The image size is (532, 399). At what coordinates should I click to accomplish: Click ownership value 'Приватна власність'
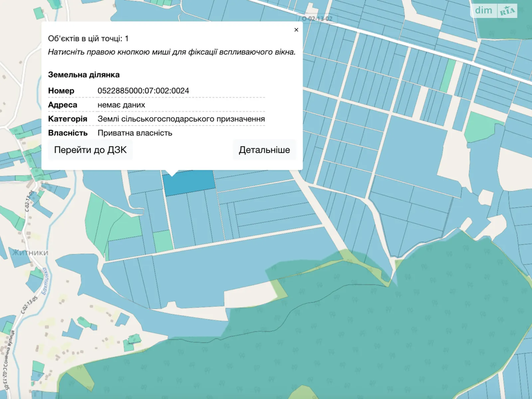tap(135, 133)
